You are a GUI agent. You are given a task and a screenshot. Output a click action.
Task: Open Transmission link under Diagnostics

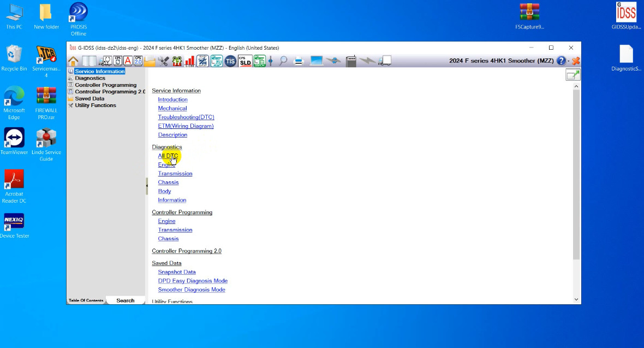click(x=175, y=174)
